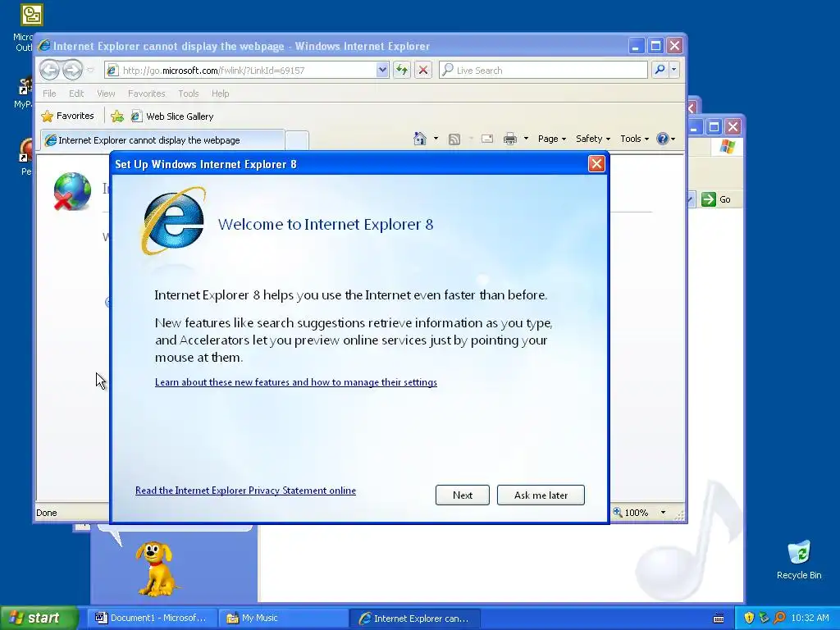Expand the Home button dropdown arrow
The height and width of the screenshot is (630, 840).
click(x=436, y=139)
